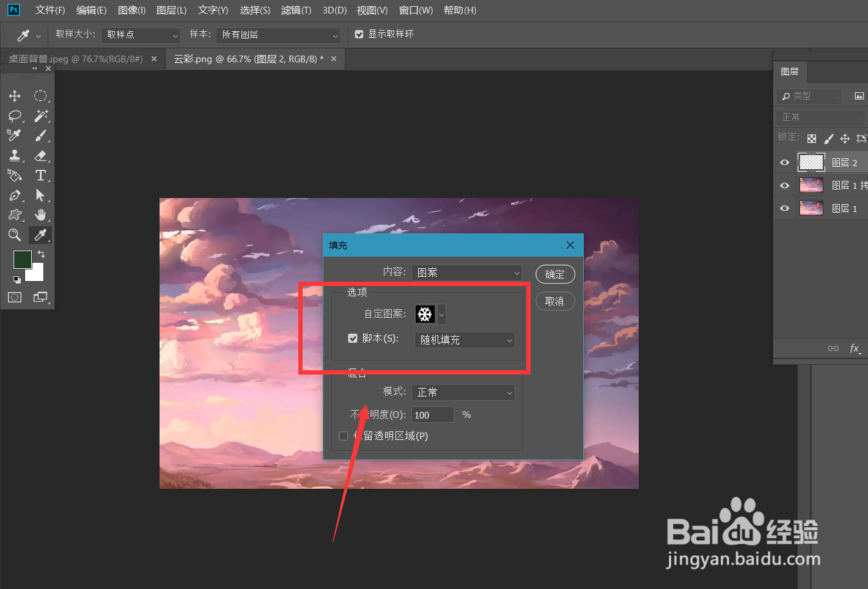Open the 文件(F) menu
868x589 pixels.
(50, 10)
